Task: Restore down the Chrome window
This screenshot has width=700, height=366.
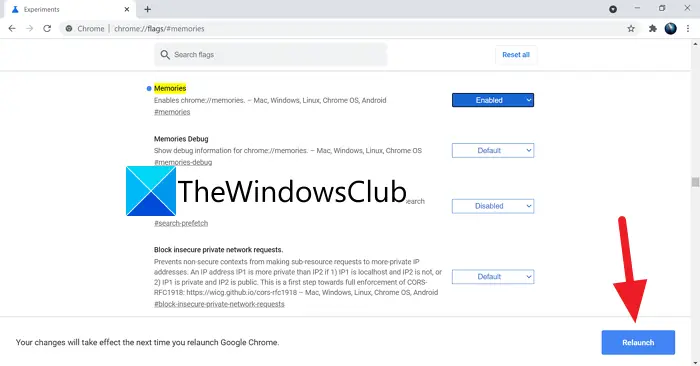Action: [662, 8]
